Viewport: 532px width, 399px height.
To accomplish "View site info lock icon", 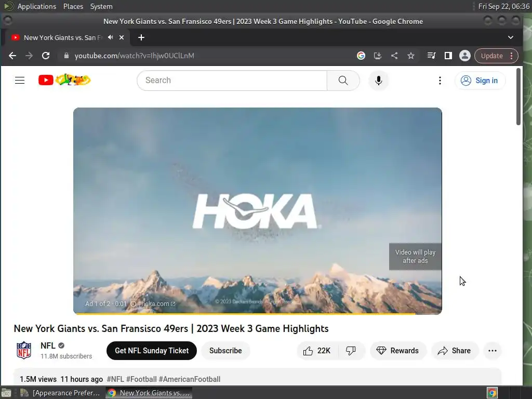I will click(66, 56).
